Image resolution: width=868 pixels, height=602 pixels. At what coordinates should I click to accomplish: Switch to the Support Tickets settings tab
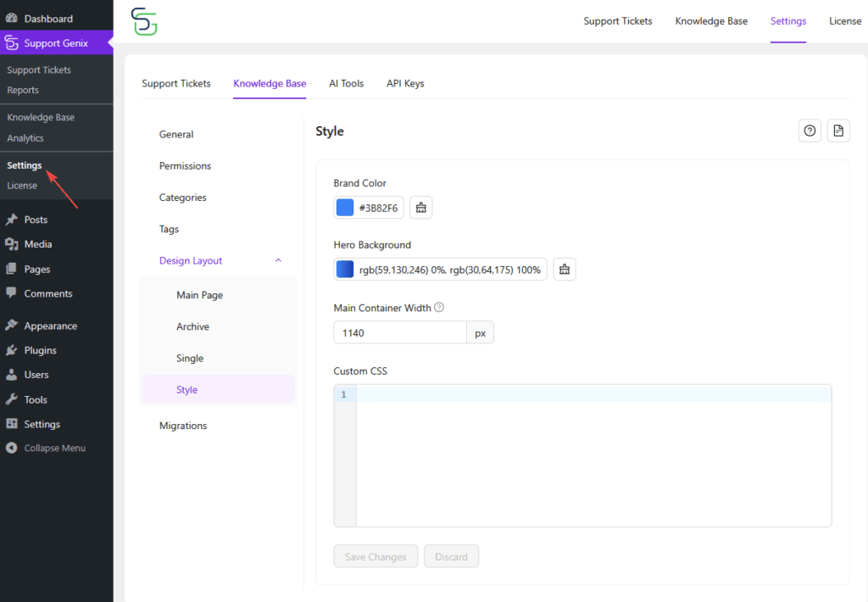(x=176, y=84)
